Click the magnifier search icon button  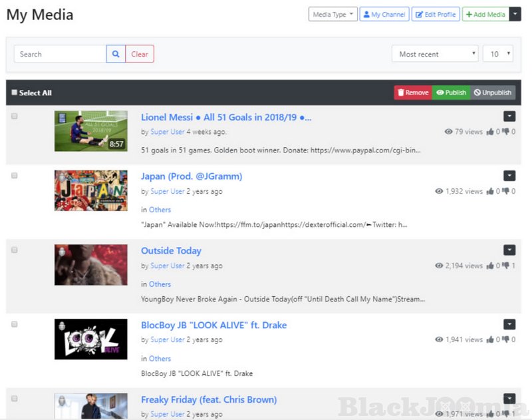[116, 54]
